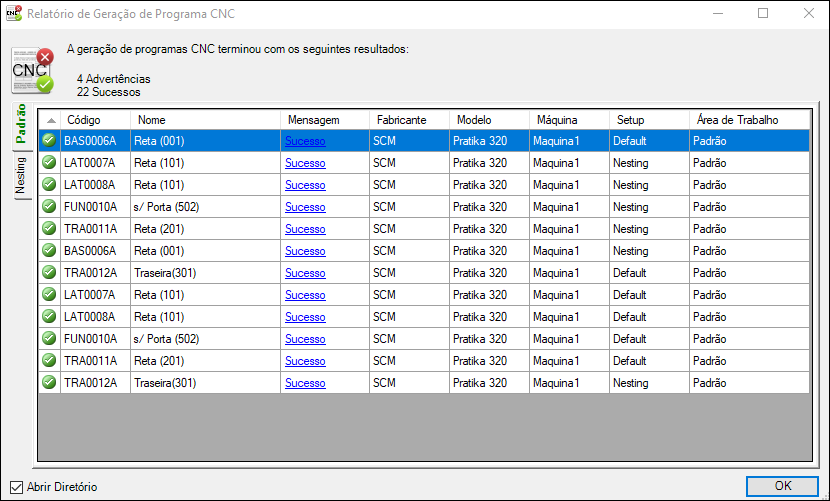Screen dimensions: 830x501
Task: Maximize the report dialog window
Action: (763, 13)
